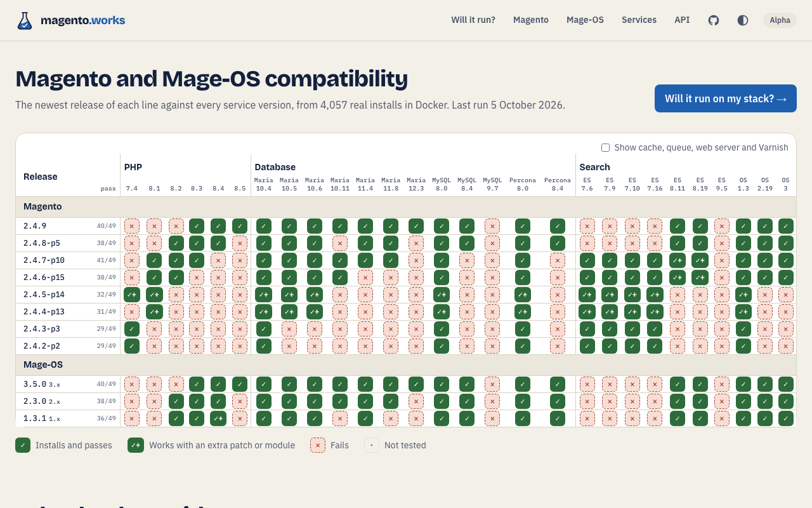Click the 2.4.6-p15 OS 3 pass cell
Image resolution: width=812 pixels, height=508 pixels.
coord(786,277)
